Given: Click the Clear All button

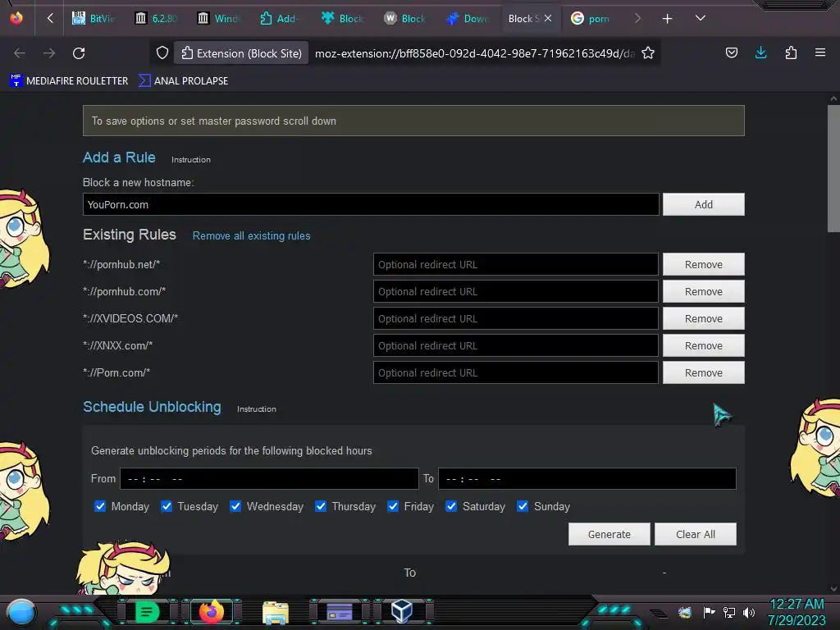Looking at the screenshot, I should point(696,534).
